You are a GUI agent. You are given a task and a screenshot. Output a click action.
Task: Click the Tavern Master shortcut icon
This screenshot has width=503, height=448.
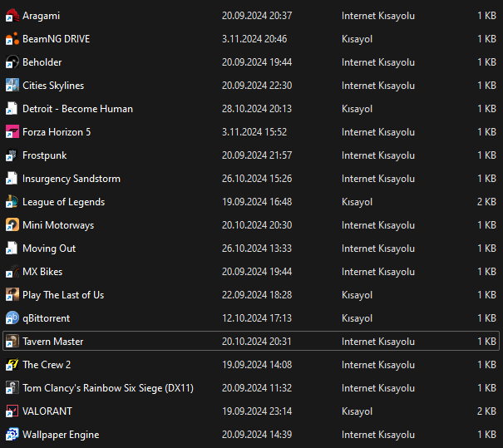point(12,342)
